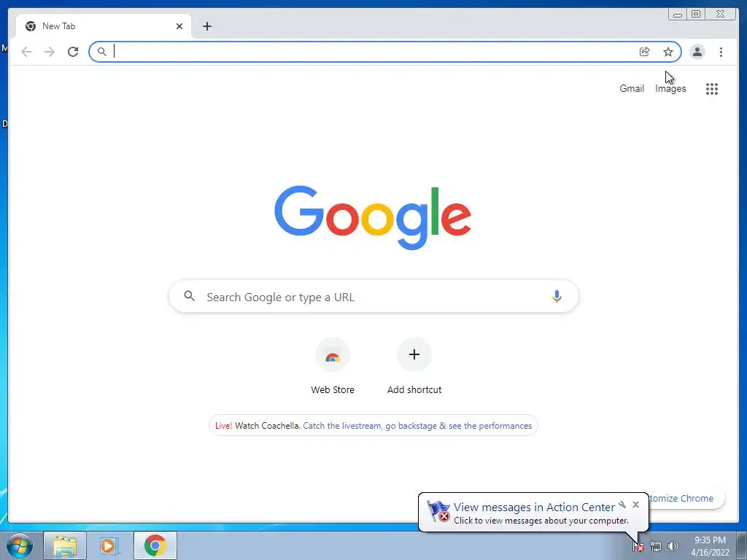This screenshot has width=747, height=560.
Task: Open the Chrome three-dot menu
Action: [721, 52]
